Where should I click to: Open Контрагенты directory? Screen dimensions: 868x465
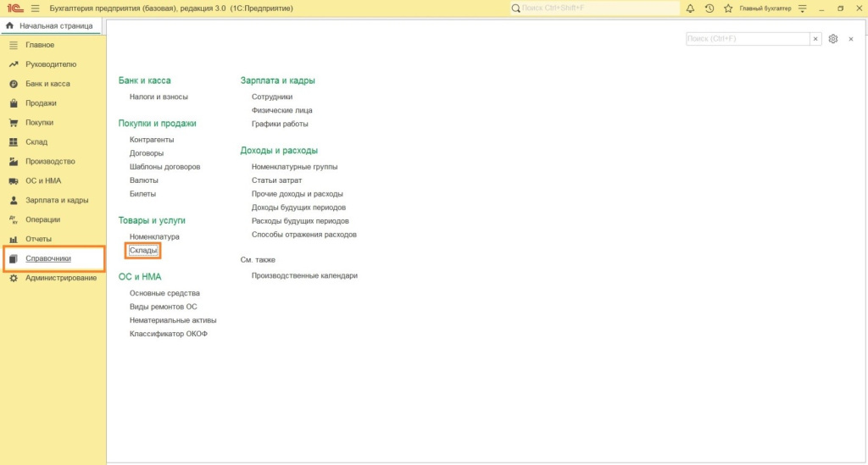[152, 140]
